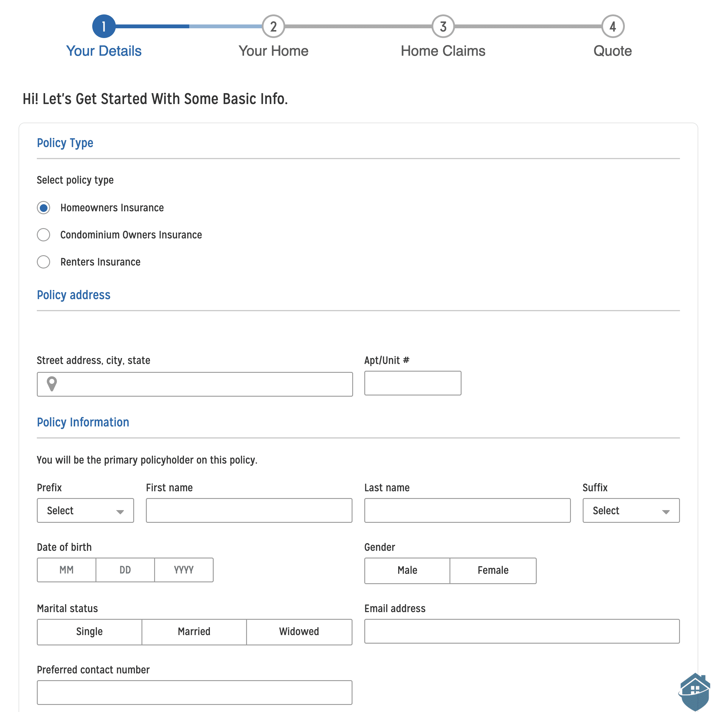Go to Your Home step label
The image size is (728, 712).
click(x=273, y=51)
